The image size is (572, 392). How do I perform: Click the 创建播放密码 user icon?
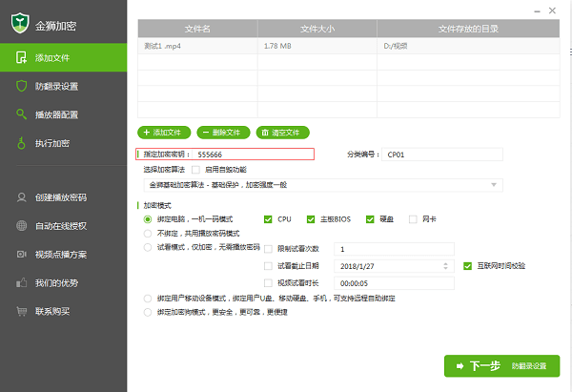coord(22,197)
